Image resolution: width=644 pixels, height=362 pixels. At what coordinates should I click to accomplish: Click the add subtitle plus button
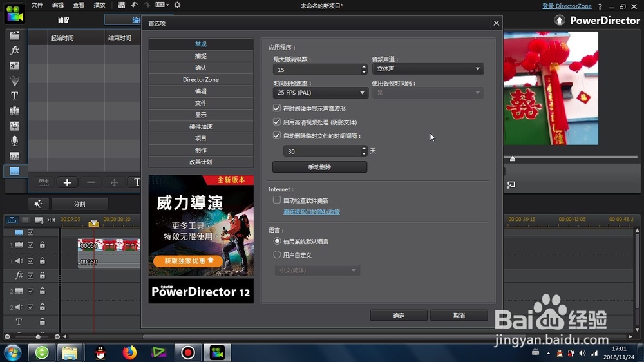point(67,182)
